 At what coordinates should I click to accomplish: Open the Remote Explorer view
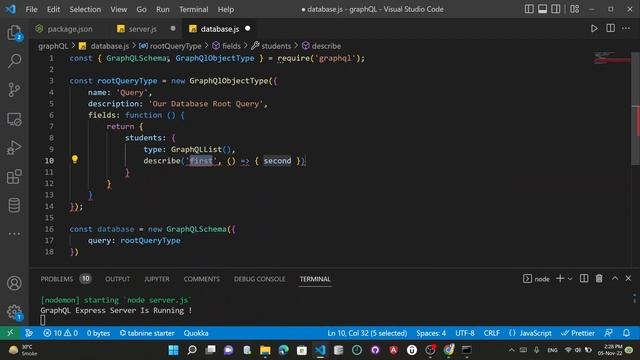(14, 119)
